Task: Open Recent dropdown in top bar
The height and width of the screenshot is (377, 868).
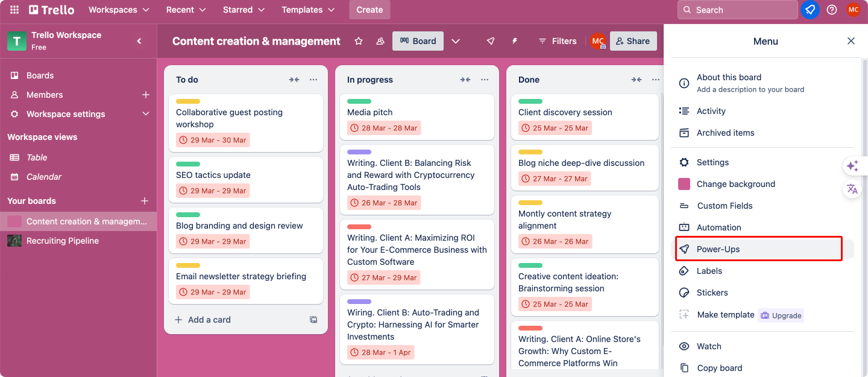Action: pyautogui.click(x=186, y=10)
